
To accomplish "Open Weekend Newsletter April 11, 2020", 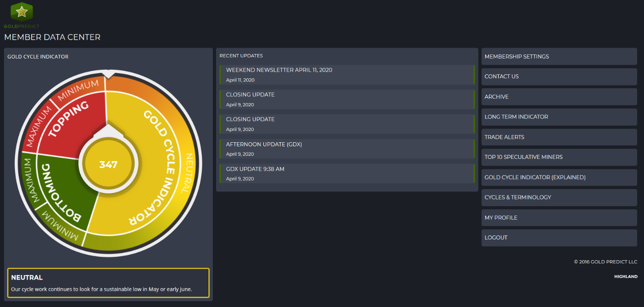I will tap(279, 70).
